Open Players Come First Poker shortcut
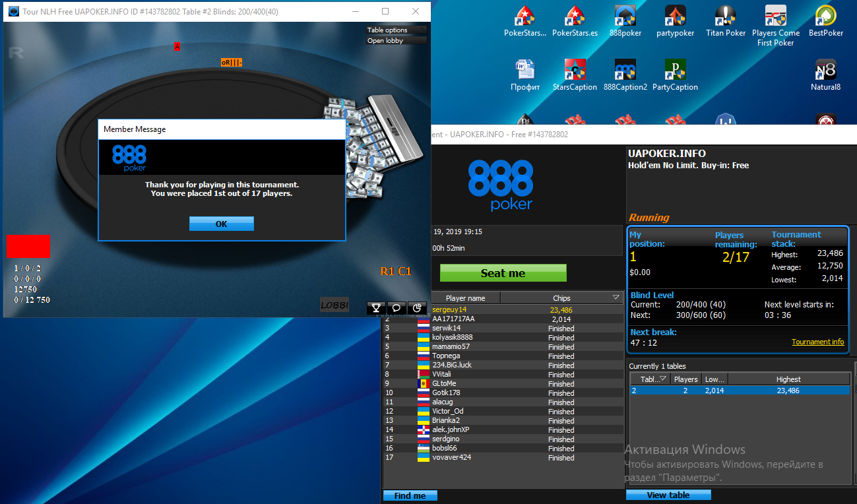The width and height of the screenshot is (857, 504). 776,25
